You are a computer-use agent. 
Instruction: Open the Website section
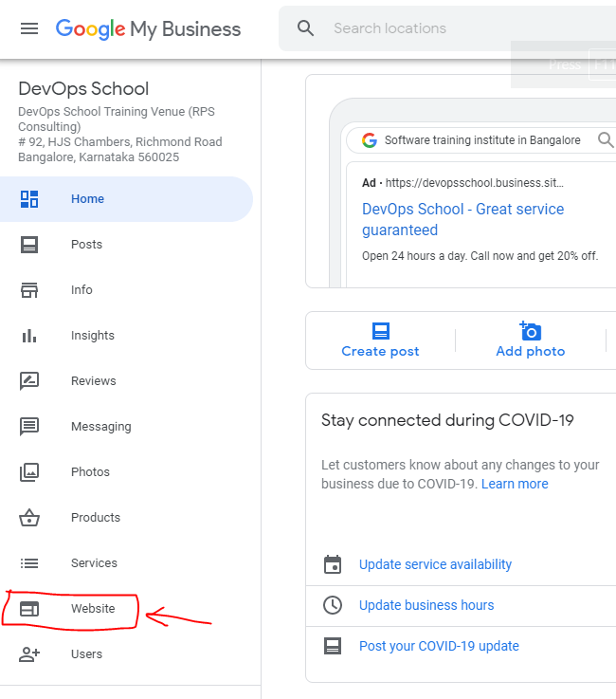93,609
